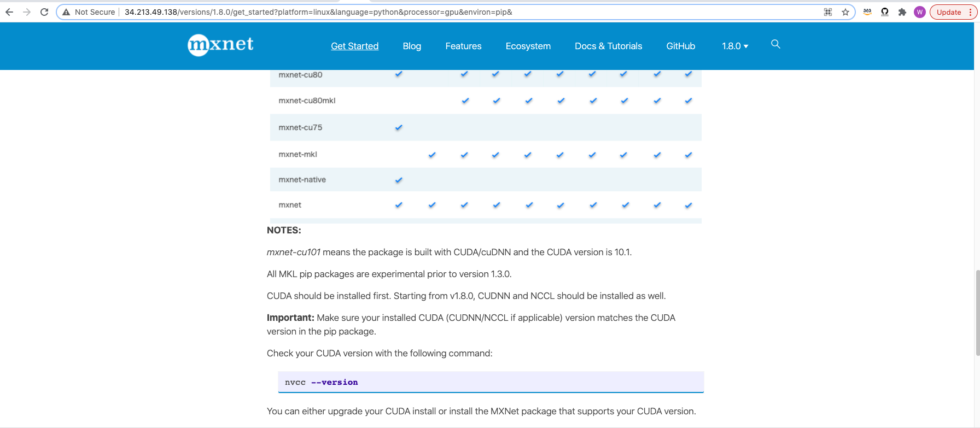
Task: Go back to the previous page
Action: (x=9, y=12)
